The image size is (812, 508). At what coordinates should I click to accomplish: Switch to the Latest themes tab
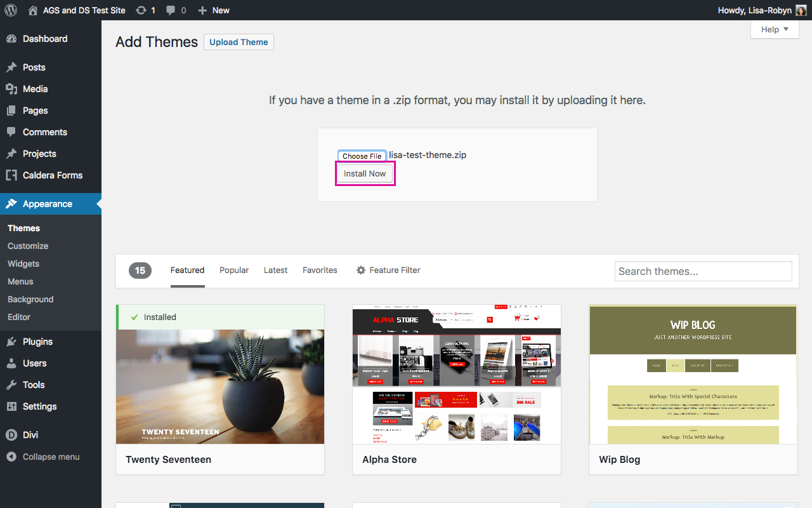pyautogui.click(x=275, y=270)
